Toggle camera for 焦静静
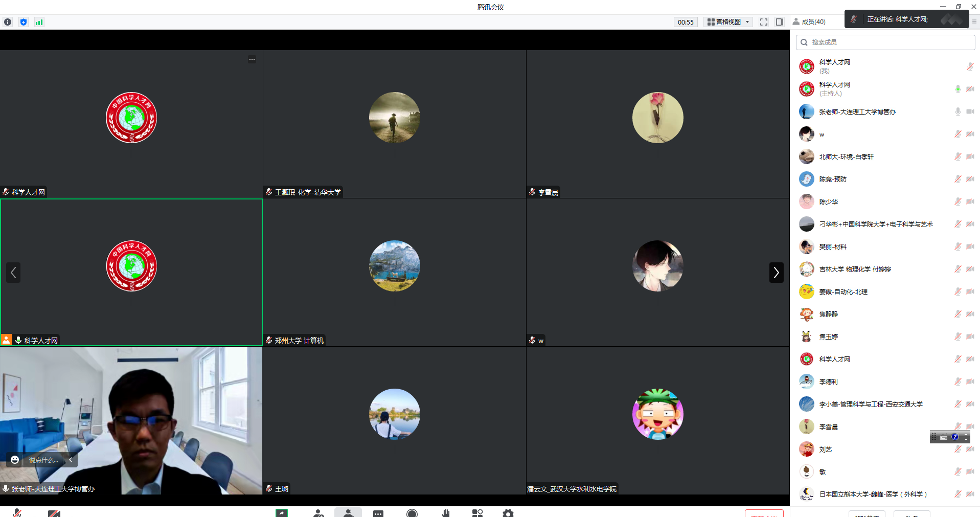The height and width of the screenshot is (517, 980). [x=970, y=314]
